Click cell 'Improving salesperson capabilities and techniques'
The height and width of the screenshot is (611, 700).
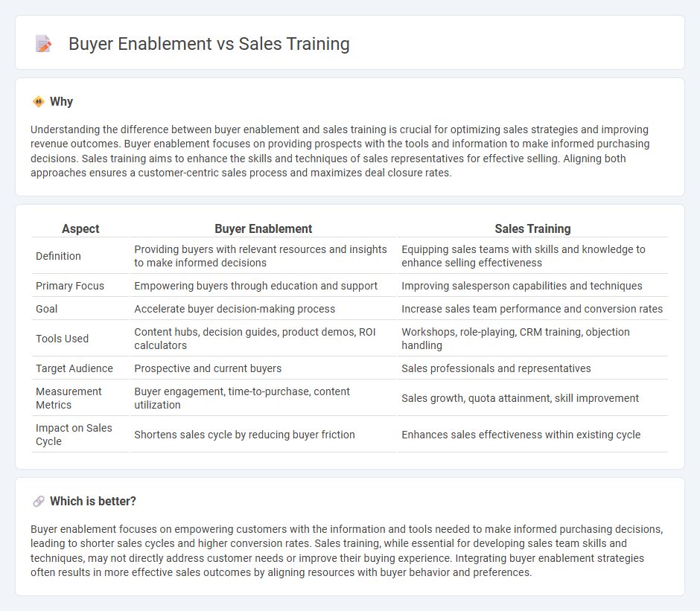coord(532,286)
